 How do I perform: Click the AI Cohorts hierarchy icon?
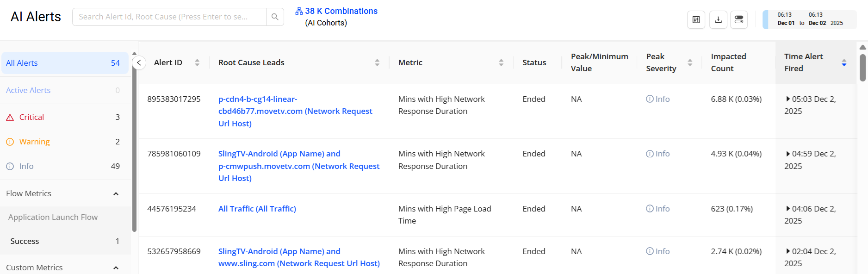299,11
